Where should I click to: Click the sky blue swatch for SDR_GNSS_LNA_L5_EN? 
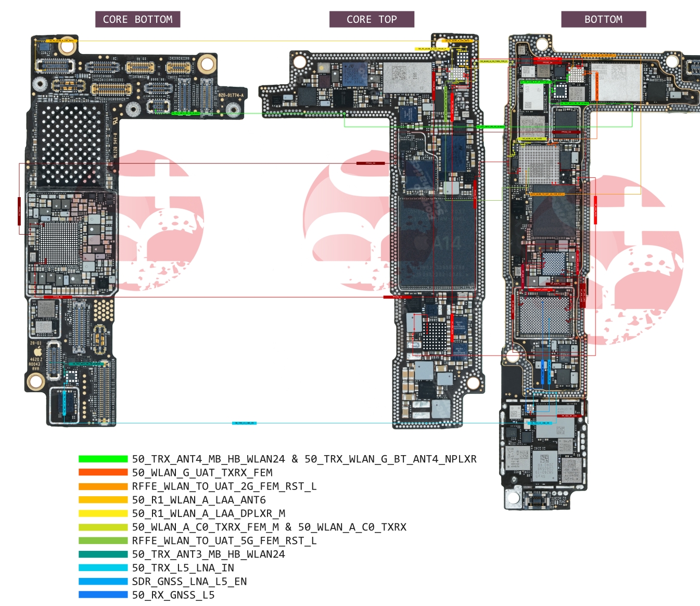tap(103, 581)
